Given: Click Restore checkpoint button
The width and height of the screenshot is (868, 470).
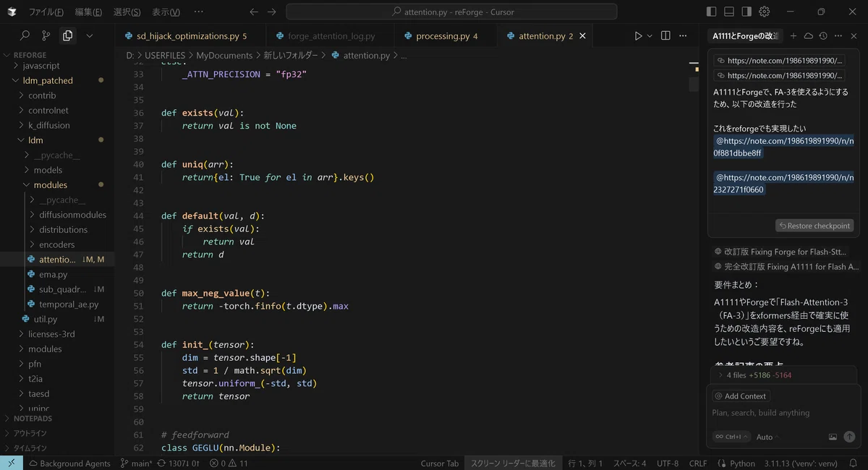Looking at the screenshot, I should [814, 226].
